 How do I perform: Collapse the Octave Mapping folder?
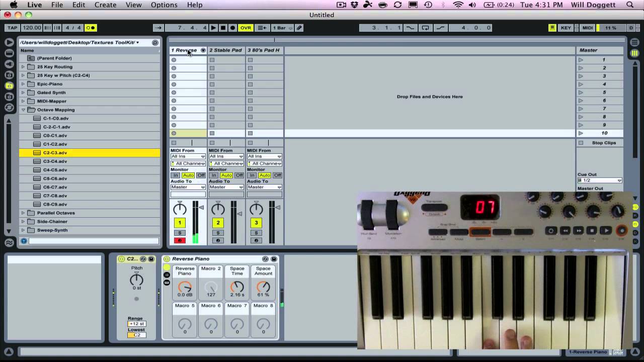23,110
